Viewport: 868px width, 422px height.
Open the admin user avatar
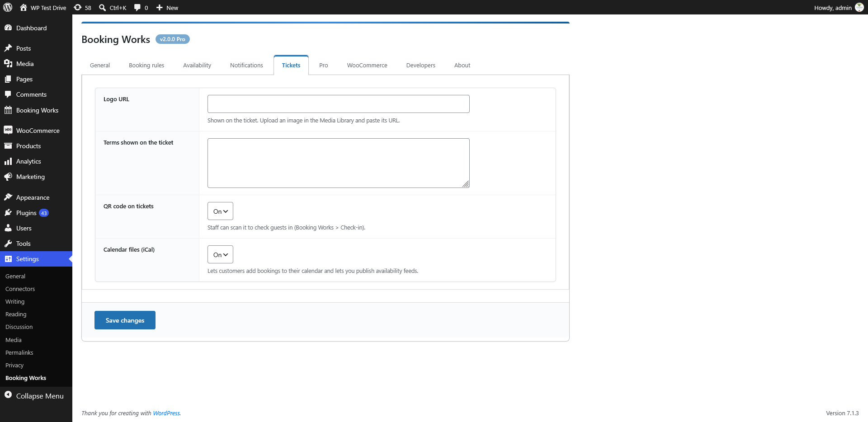point(859,7)
